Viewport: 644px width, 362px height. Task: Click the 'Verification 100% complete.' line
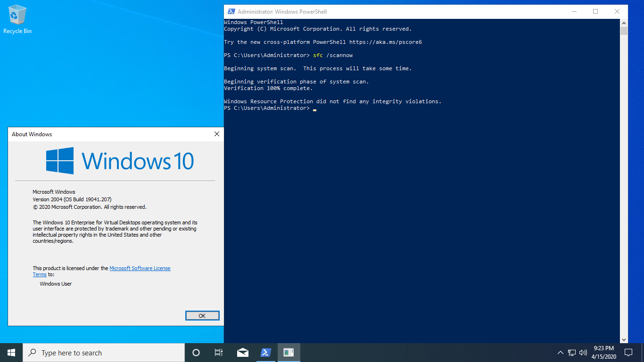268,88
